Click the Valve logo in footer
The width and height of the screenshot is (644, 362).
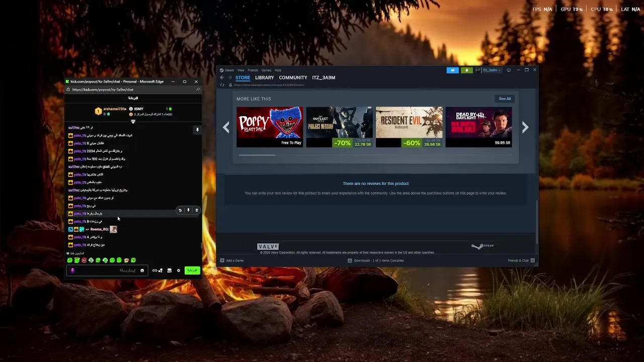point(268,246)
